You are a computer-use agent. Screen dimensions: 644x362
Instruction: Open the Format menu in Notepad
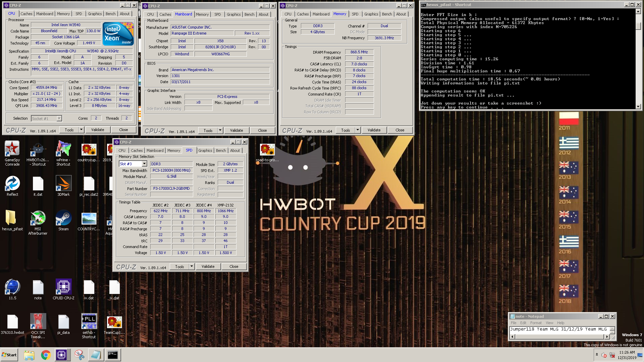point(536,323)
